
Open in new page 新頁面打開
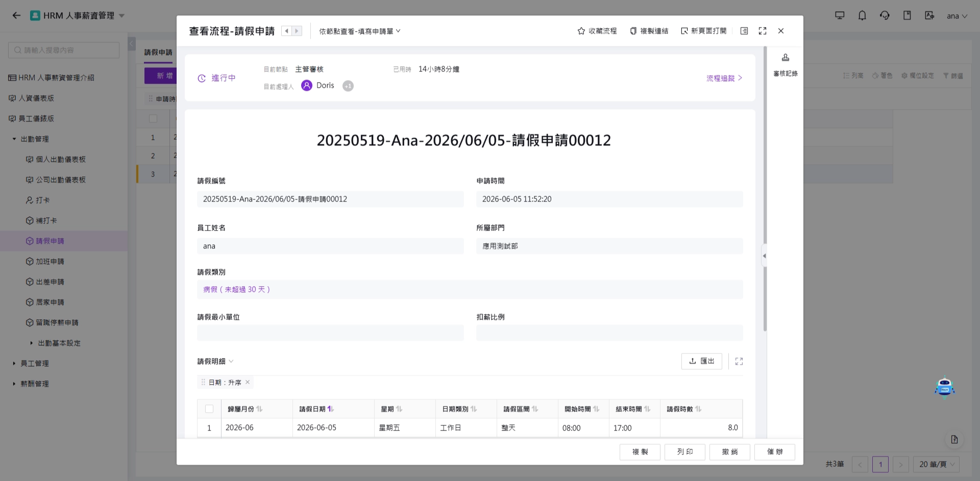point(703,31)
